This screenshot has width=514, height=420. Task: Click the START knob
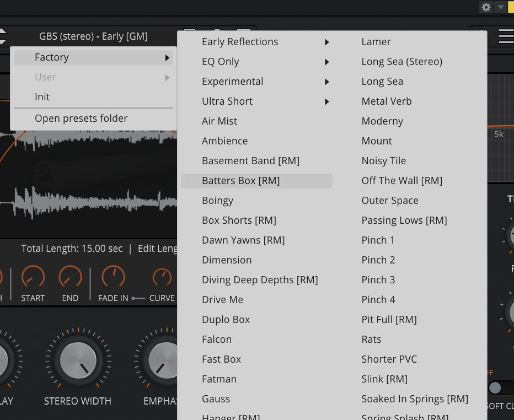click(33, 277)
